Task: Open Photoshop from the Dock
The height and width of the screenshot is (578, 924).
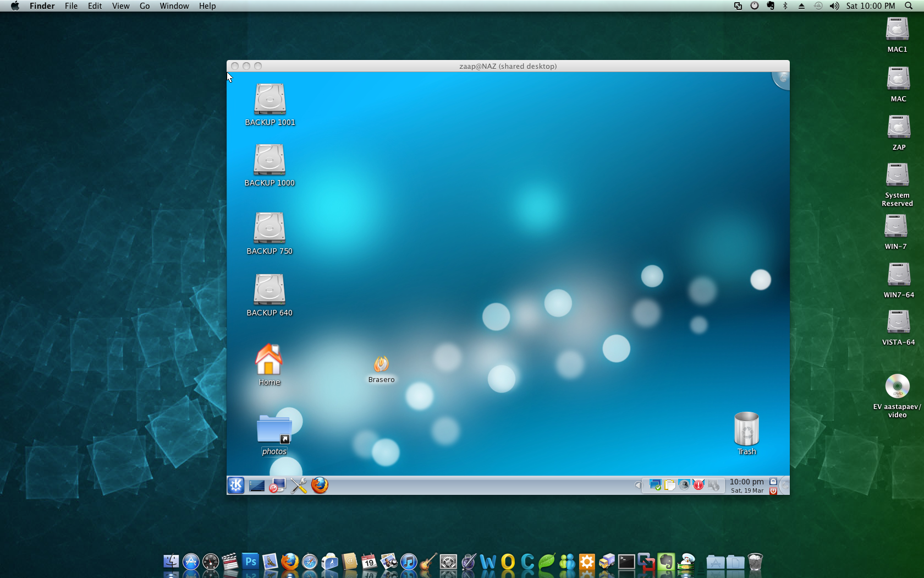Action: click(250, 562)
